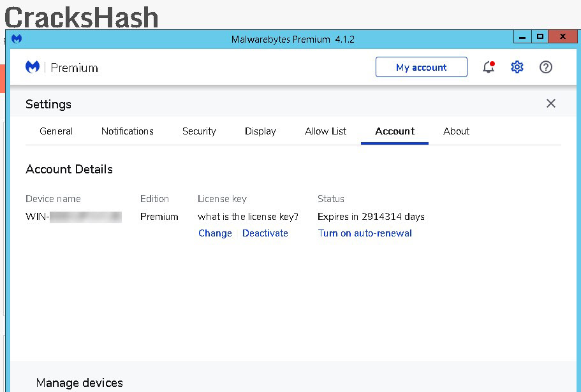
Task: Open the Security settings tab
Action: [199, 131]
